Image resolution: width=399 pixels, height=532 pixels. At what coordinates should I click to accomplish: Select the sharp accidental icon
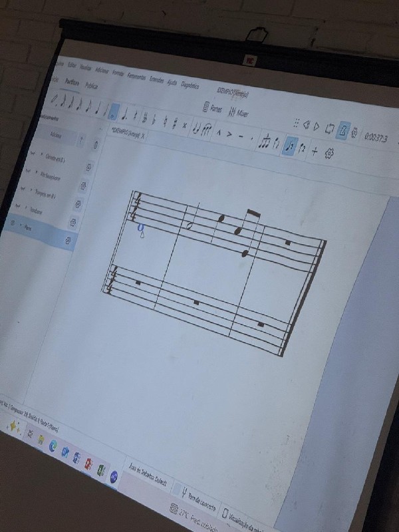(174, 122)
